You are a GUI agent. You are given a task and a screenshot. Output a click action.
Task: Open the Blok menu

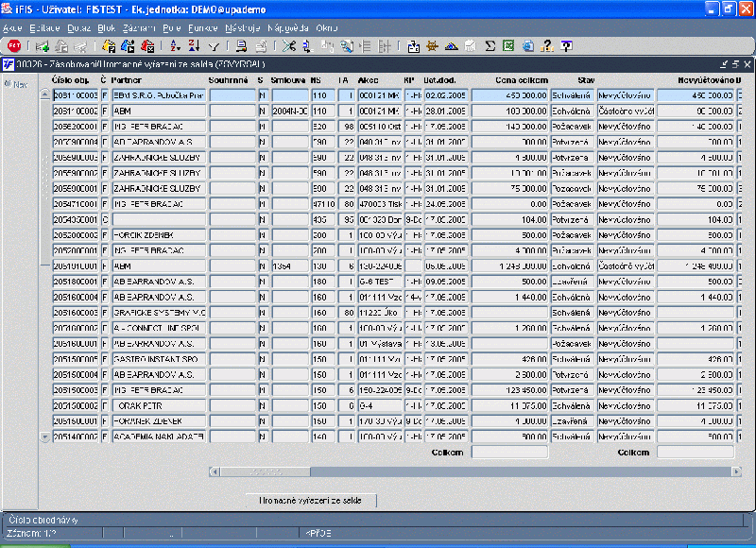tap(106, 28)
